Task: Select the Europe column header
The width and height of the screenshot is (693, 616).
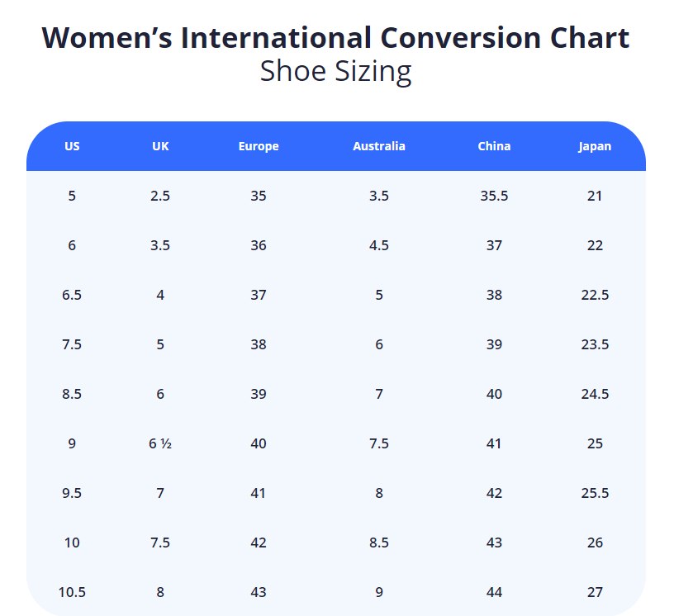Action: coord(259,146)
